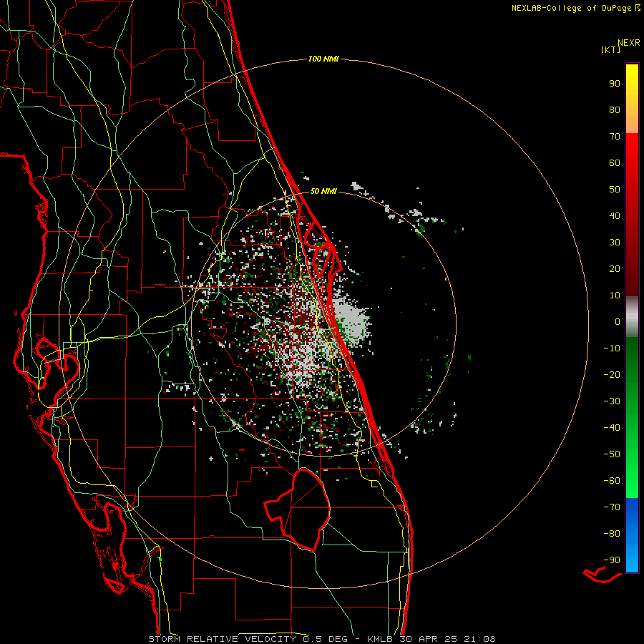
Task: Click the NEXR label above the color scale
Action: click(x=628, y=43)
